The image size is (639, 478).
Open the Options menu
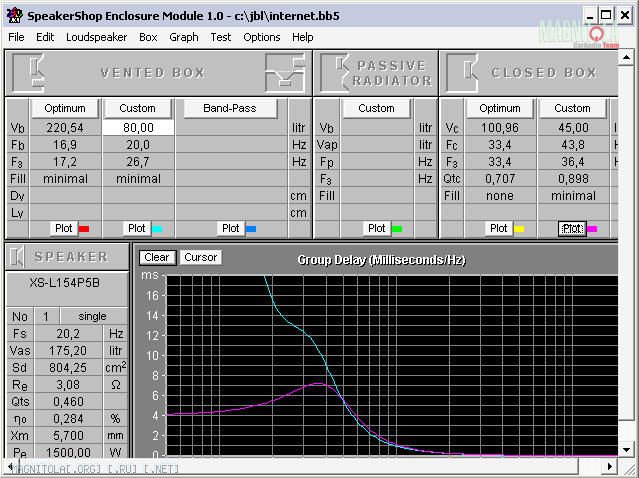click(262, 37)
